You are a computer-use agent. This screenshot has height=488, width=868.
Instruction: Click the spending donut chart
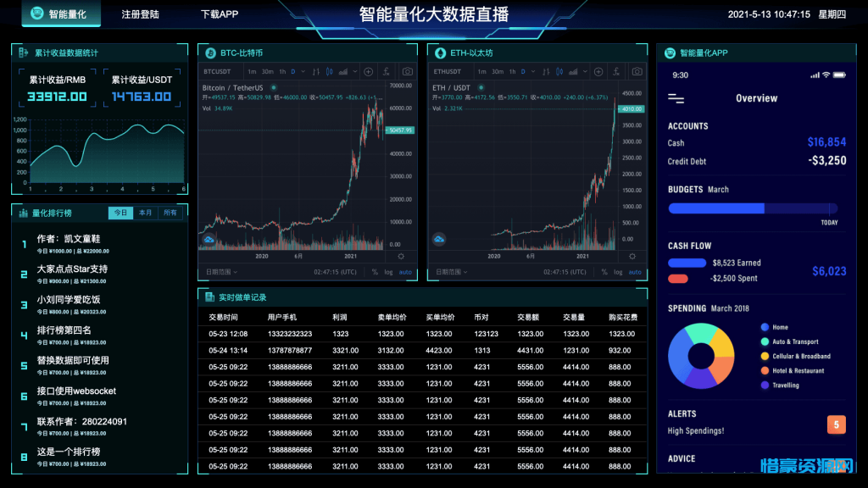702,356
